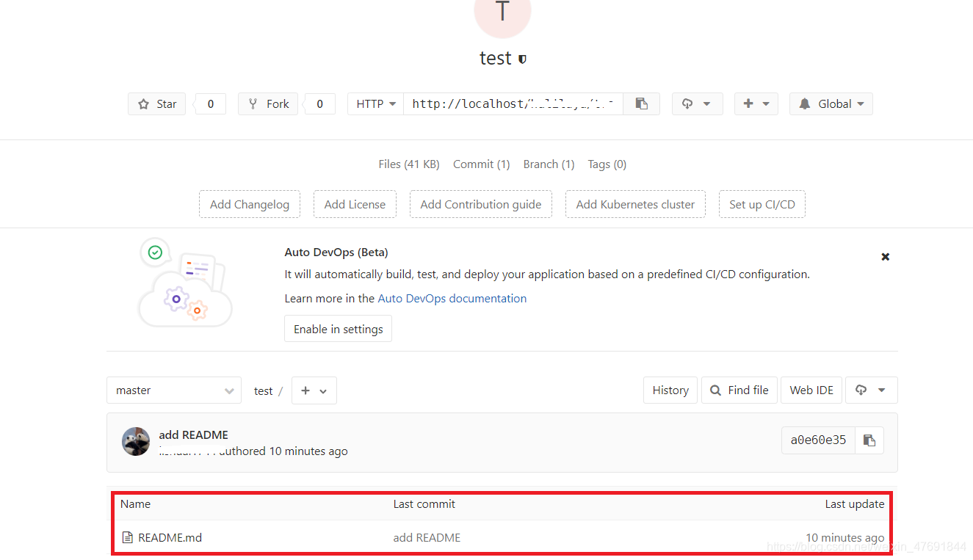Open the star count badge
The image size is (973, 560).
pyautogui.click(x=210, y=103)
